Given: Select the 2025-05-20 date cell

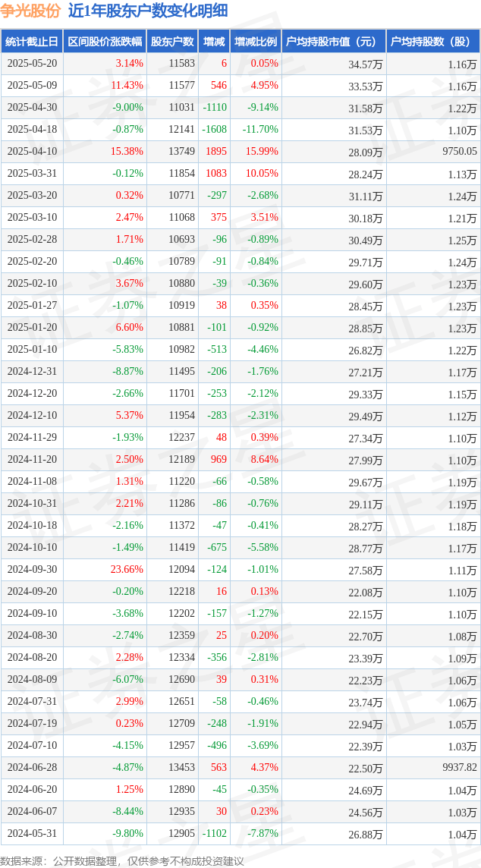Looking at the screenshot, I should coord(32,64).
